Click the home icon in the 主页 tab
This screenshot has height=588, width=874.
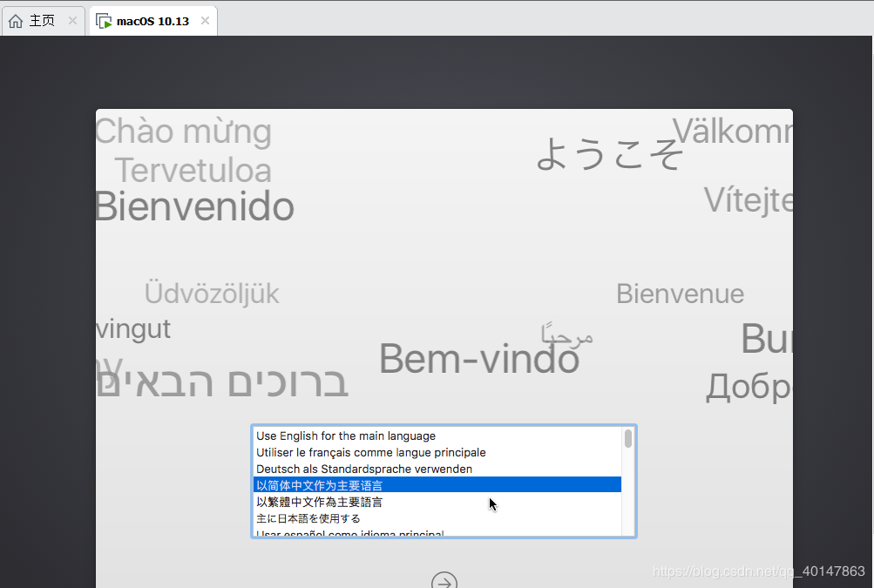tap(16, 21)
